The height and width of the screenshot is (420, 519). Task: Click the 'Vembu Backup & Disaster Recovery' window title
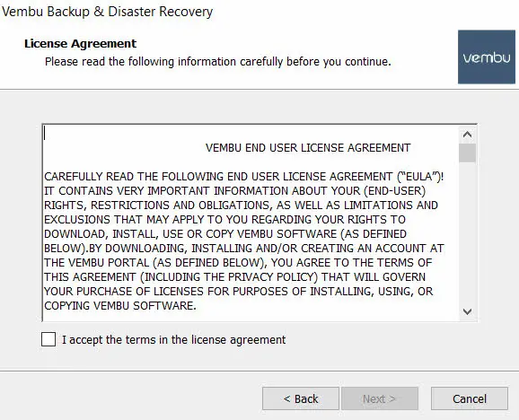(x=107, y=12)
